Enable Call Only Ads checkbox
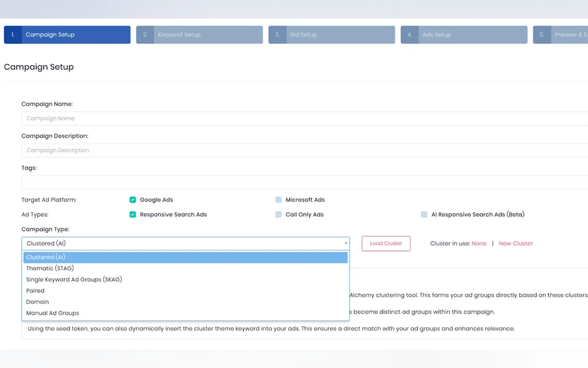The height and width of the screenshot is (368, 588). (x=278, y=214)
